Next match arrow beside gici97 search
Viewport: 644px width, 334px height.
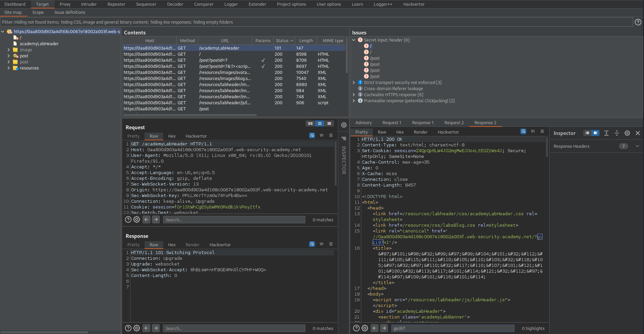point(384,328)
